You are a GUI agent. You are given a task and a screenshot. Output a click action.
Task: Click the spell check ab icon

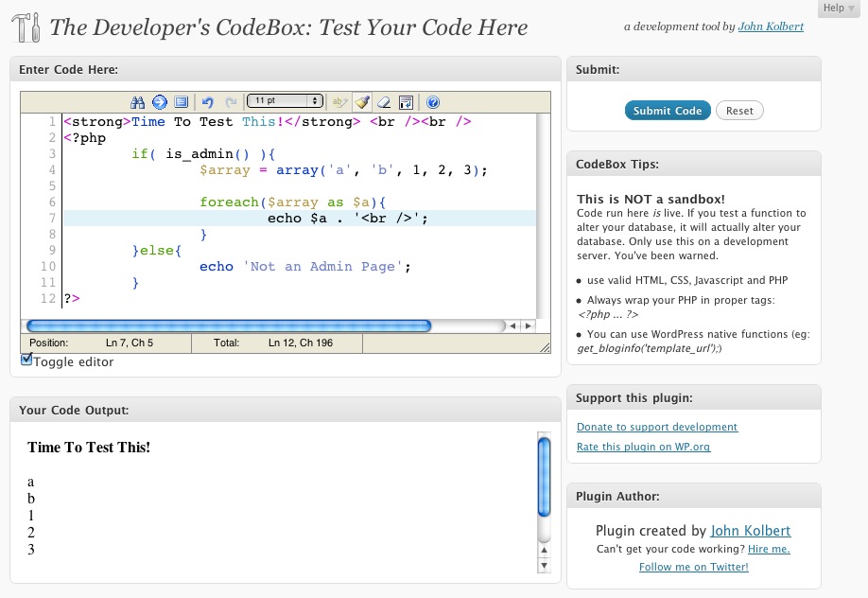pyautogui.click(x=339, y=102)
